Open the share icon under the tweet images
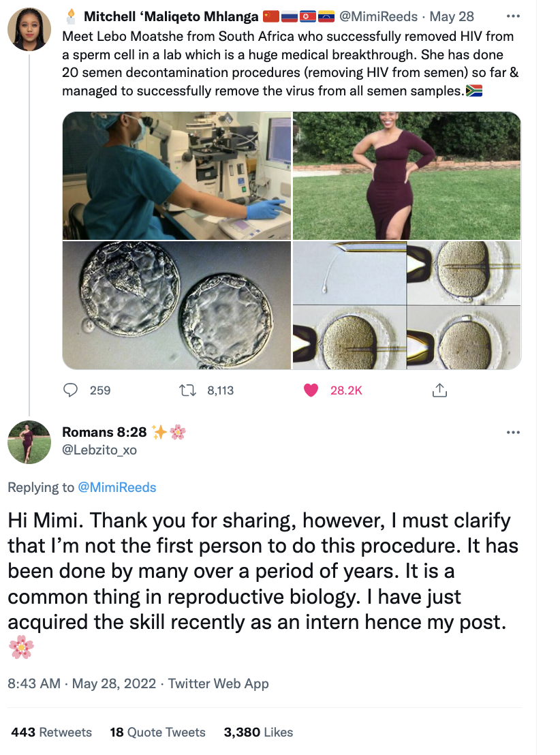This screenshot has width=560, height=755. [439, 390]
